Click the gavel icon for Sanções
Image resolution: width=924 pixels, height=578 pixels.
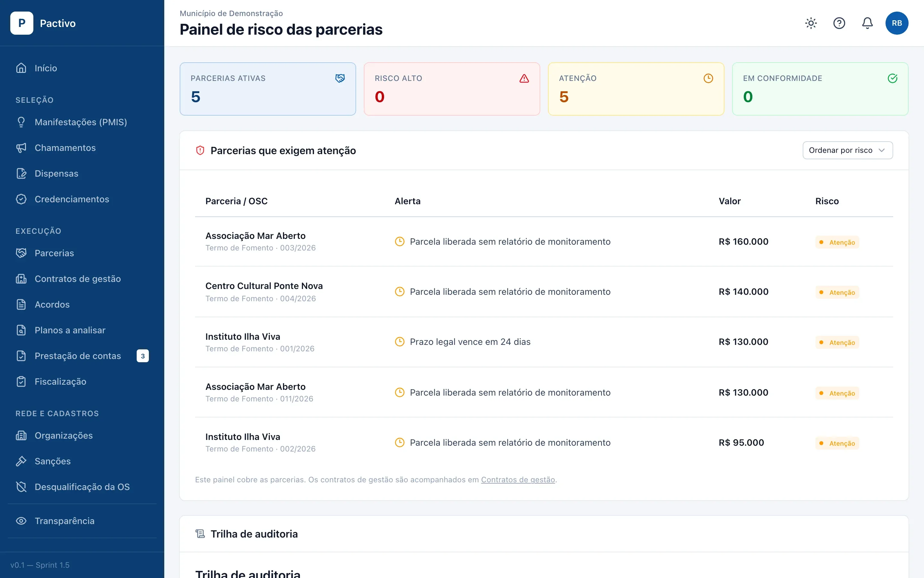21,461
